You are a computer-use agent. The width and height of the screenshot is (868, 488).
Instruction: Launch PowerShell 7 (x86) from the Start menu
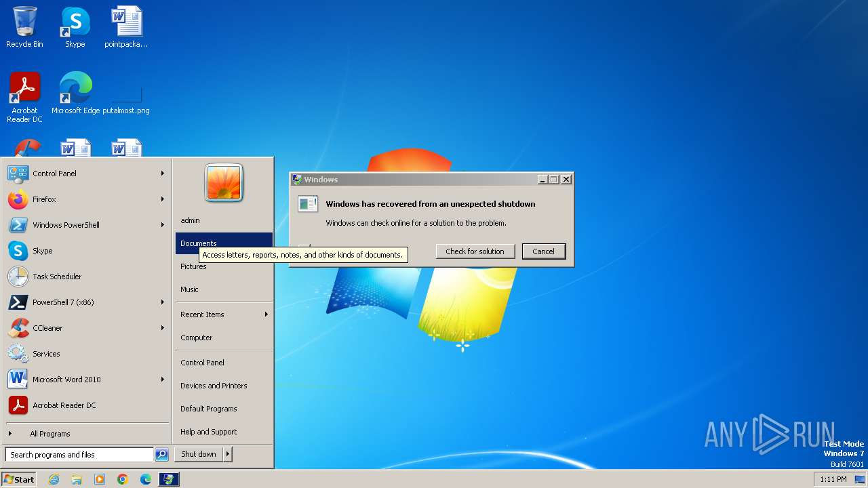click(86, 302)
